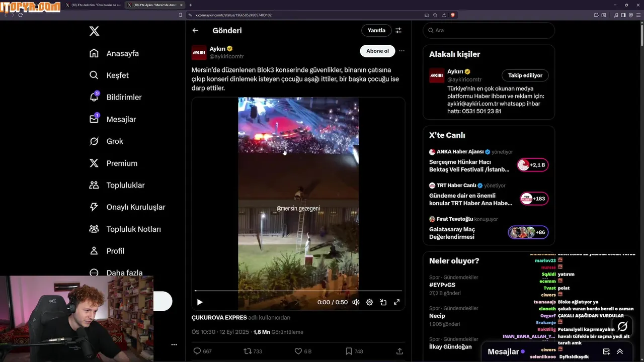Toggle picture-in-picture for the video
644x362 pixels.
pyautogui.click(x=383, y=302)
